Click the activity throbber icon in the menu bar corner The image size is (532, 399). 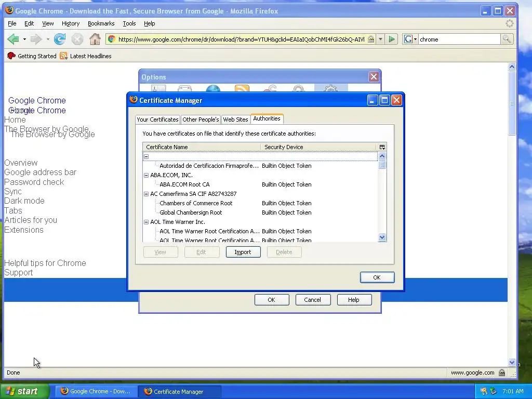(509, 23)
